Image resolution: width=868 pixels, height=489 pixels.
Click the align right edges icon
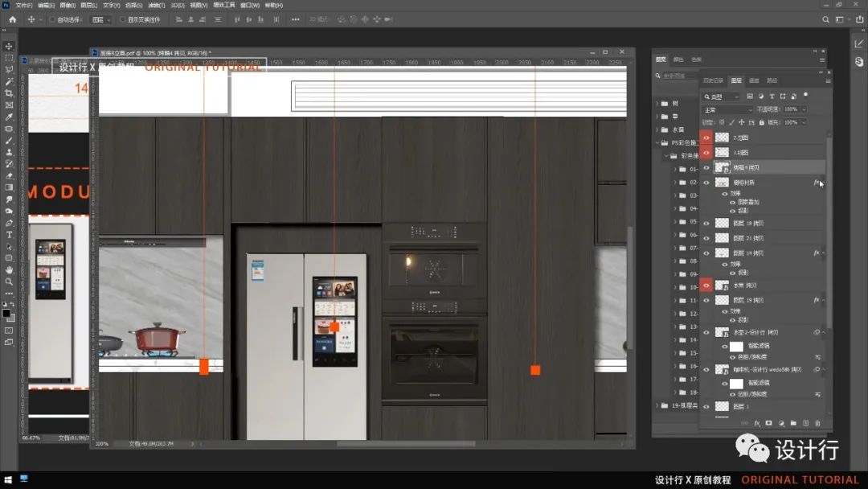click(203, 19)
